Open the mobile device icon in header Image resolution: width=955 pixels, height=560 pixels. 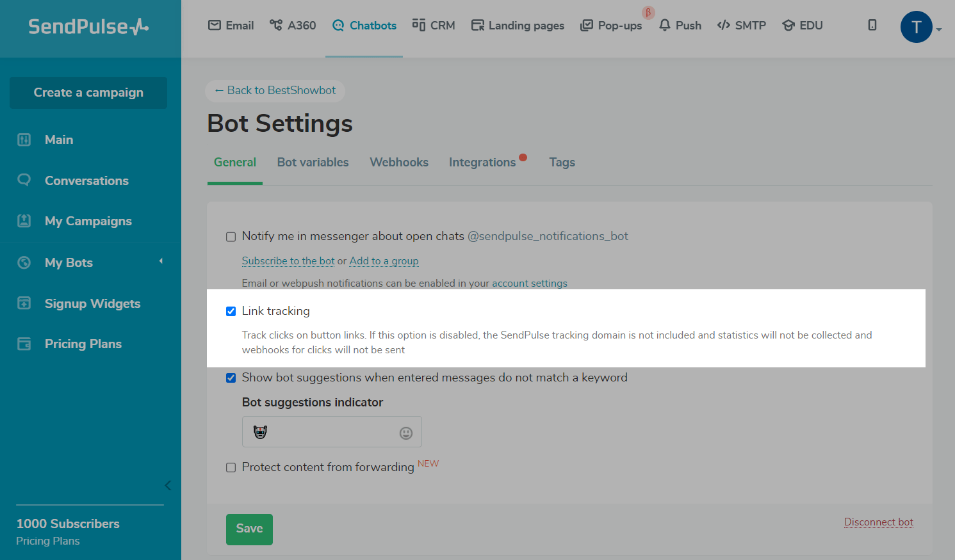coord(872,25)
